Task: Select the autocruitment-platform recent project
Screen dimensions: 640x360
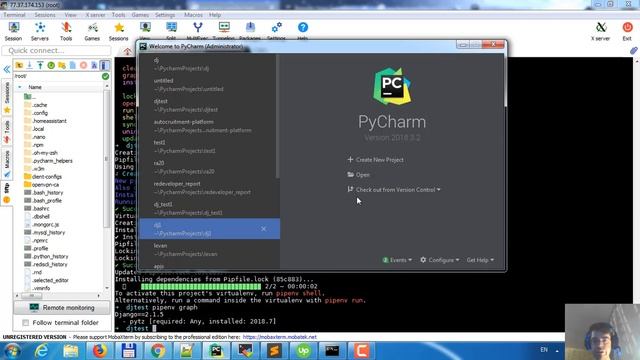Action: point(209,126)
